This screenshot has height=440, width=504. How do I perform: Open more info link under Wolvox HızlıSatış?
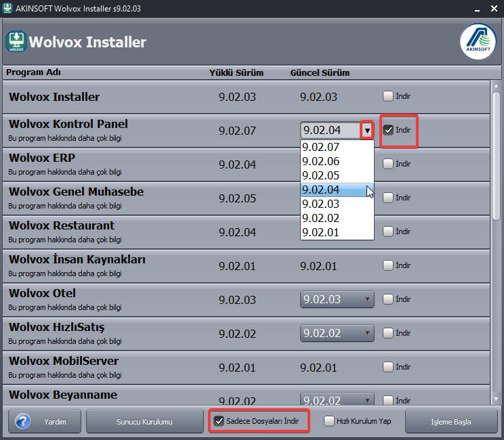pyautogui.click(x=65, y=341)
